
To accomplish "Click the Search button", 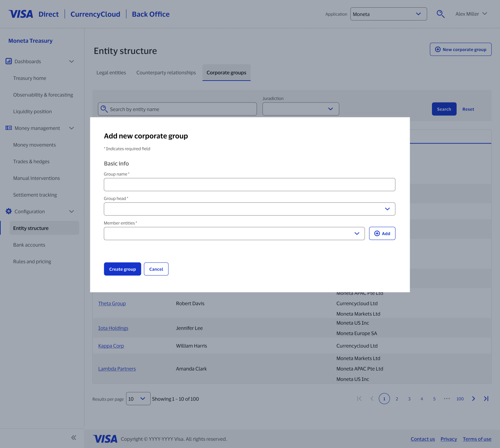I will (444, 109).
